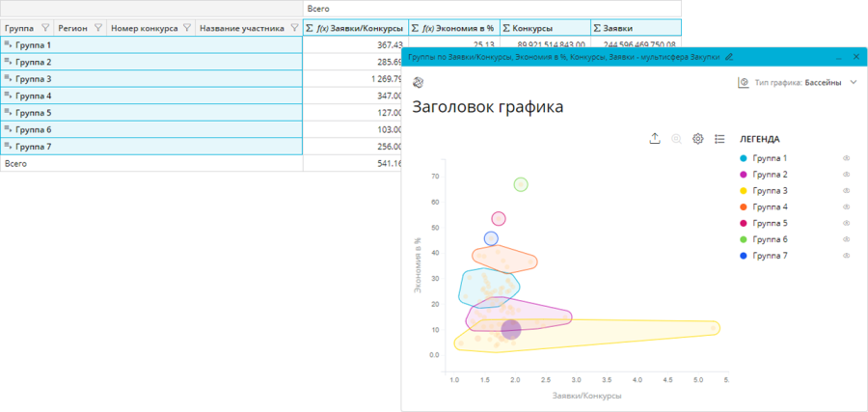Open chart settings gear icon
Image resolution: width=868 pixels, height=412 pixels.
698,139
